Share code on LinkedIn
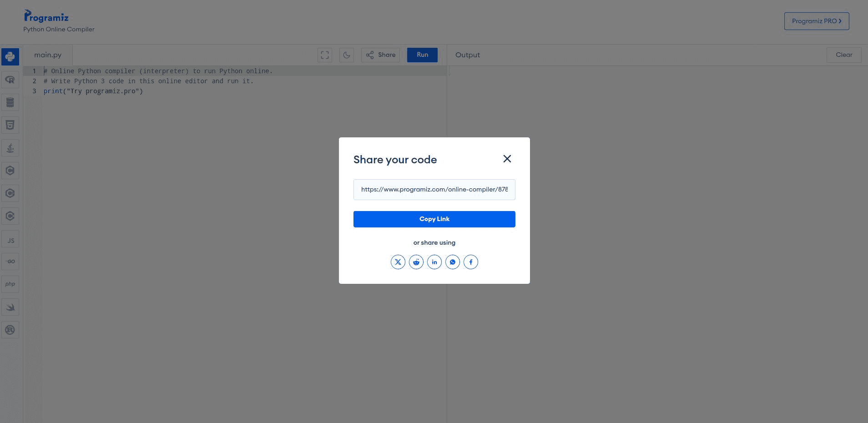This screenshot has height=423, width=868. (434, 262)
